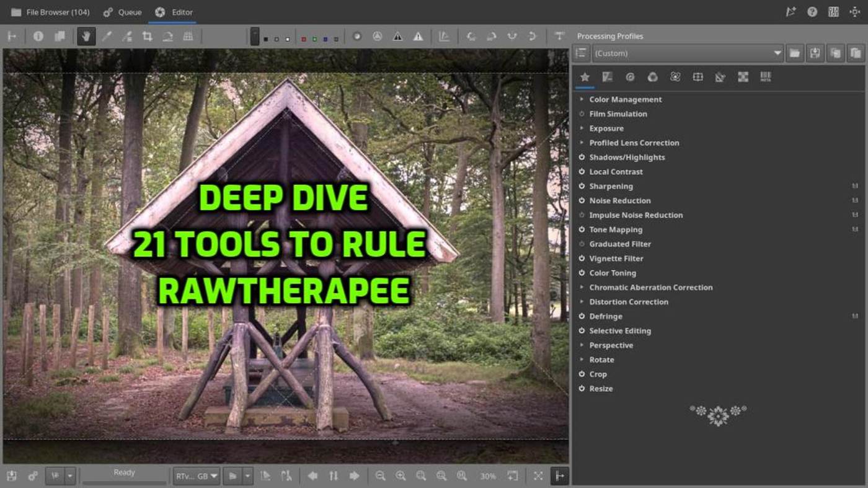Rotate the image left
Image resolution: width=868 pixels, height=488 pixels.
click(471, 37)
